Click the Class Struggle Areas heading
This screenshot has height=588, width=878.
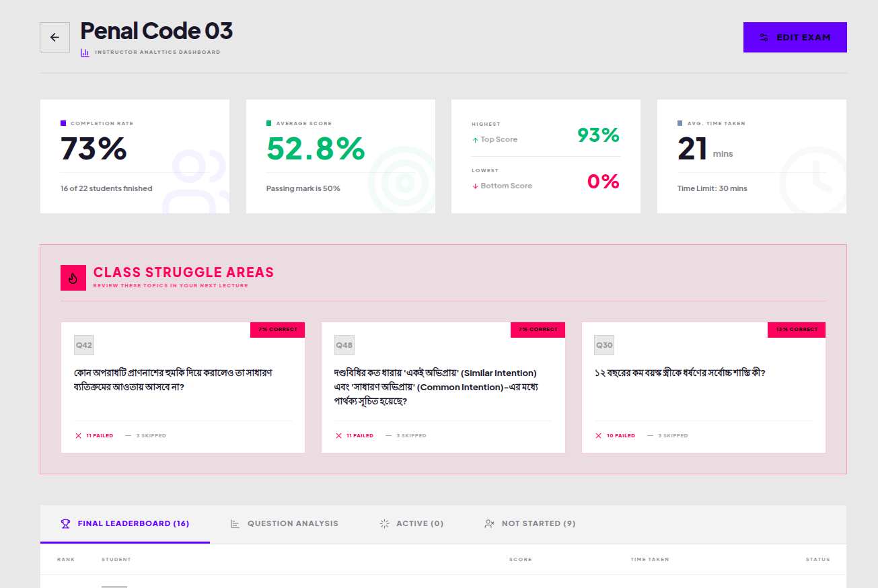click(x=184, y=272)
